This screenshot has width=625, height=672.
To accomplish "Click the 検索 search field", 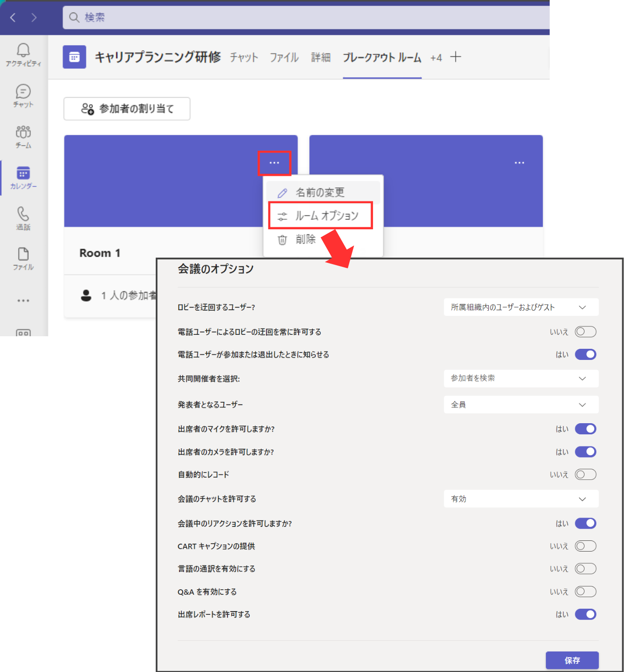I will (x=302, y=18).
